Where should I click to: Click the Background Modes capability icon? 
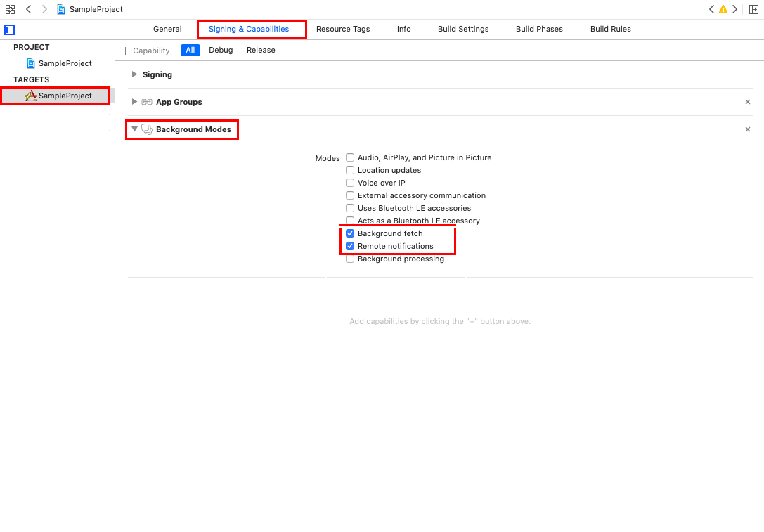click(147, 129)
